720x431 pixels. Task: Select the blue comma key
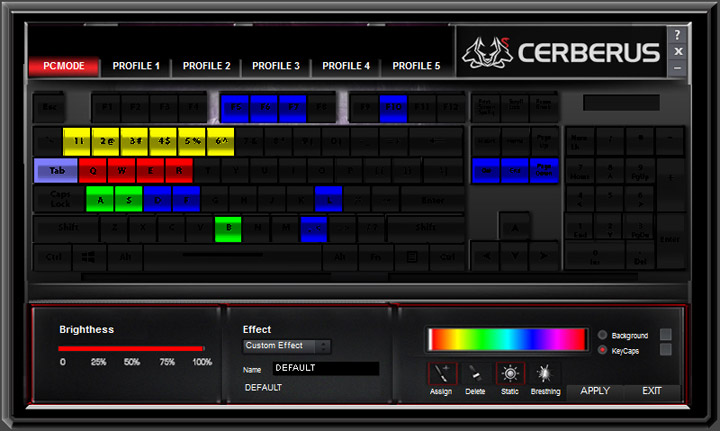coord(314,229)
